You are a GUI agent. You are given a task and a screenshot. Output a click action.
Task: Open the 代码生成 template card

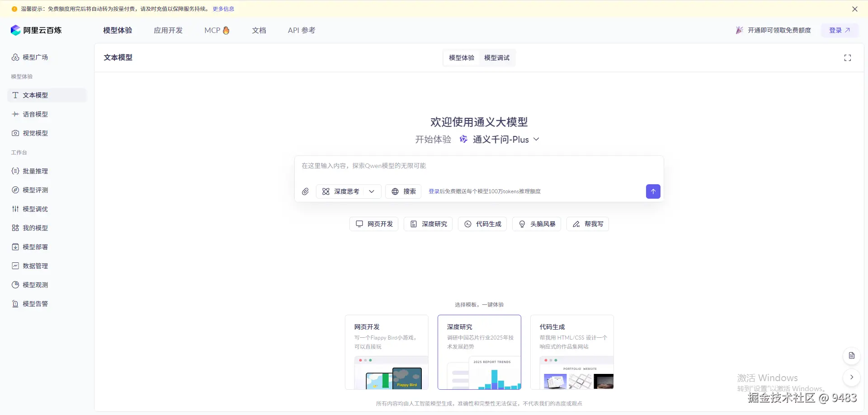[572, 352]
